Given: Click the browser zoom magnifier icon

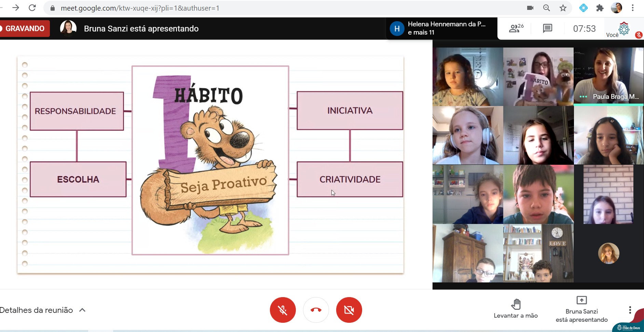Looking at the screenshot, I should (x=547, y=8).
